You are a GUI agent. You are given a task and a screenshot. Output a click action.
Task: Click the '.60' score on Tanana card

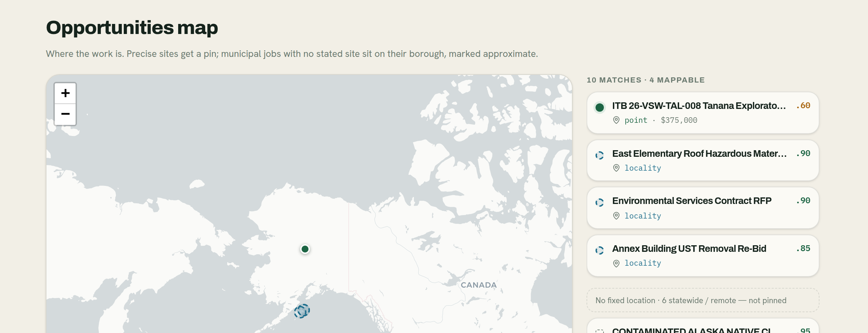pos(803,106)
